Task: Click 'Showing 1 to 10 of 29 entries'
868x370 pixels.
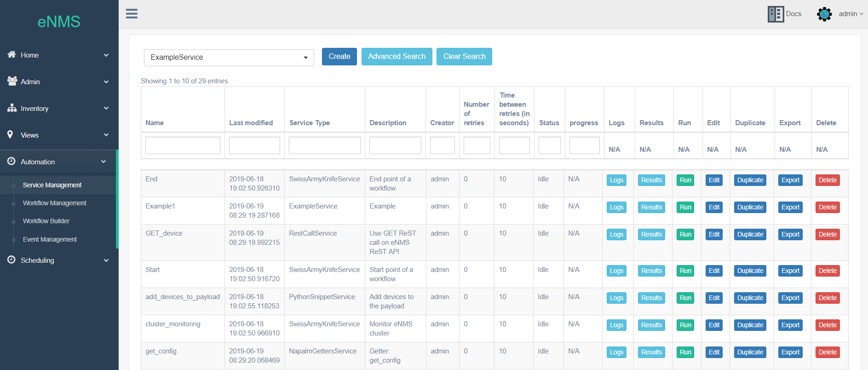Action: coord(184,81)
